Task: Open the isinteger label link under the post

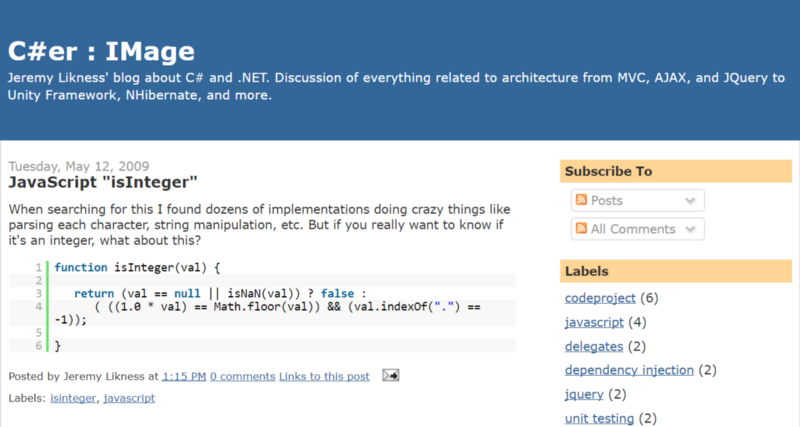Action: [x=73, y=398]
